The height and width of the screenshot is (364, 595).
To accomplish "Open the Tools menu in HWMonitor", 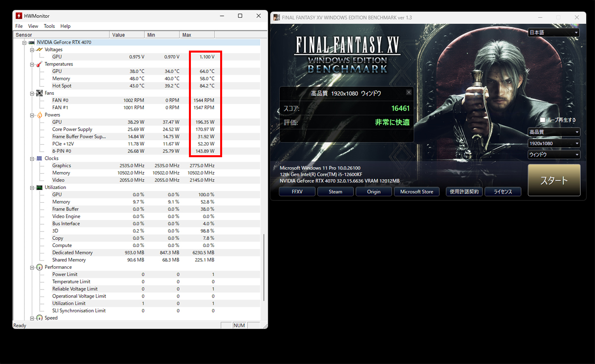I will coord(49,26).
